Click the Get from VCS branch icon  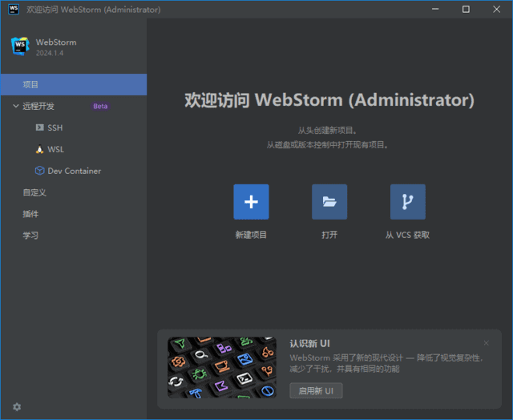click(x=407, y=202)
